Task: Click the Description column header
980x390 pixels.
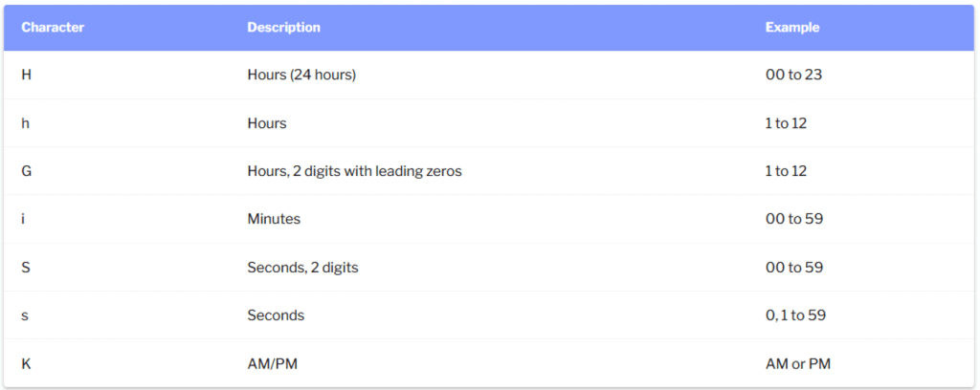Action: tap(283, 28)
